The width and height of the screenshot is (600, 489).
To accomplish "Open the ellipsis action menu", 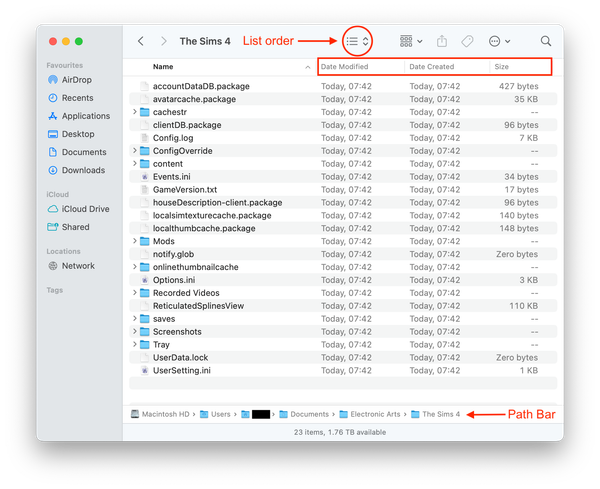I will [499, 41].
